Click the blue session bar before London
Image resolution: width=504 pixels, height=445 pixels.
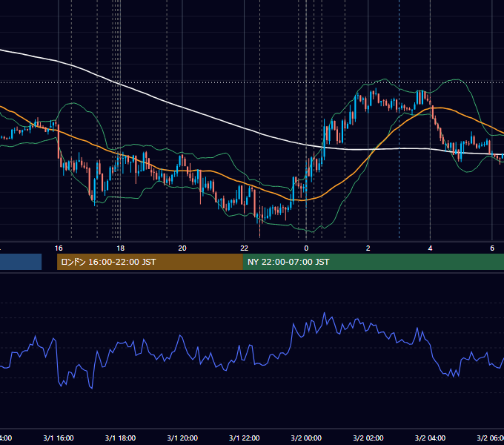pos(21,262)
